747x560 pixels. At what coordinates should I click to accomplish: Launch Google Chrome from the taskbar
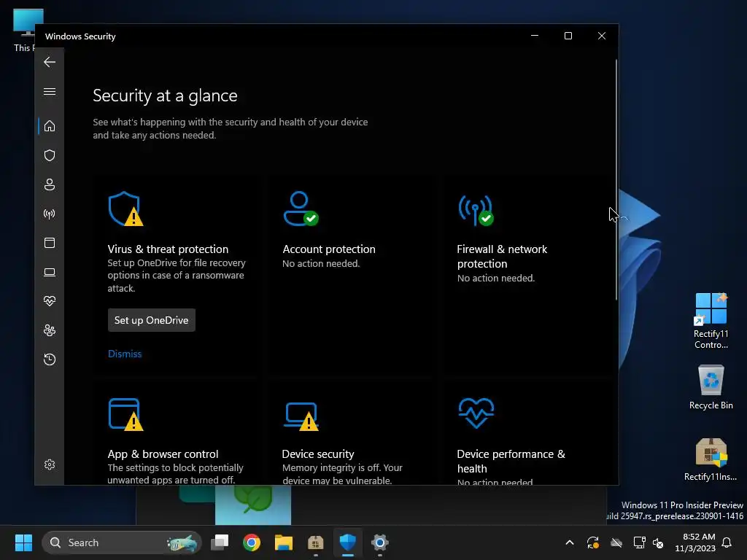click(252, 542)
